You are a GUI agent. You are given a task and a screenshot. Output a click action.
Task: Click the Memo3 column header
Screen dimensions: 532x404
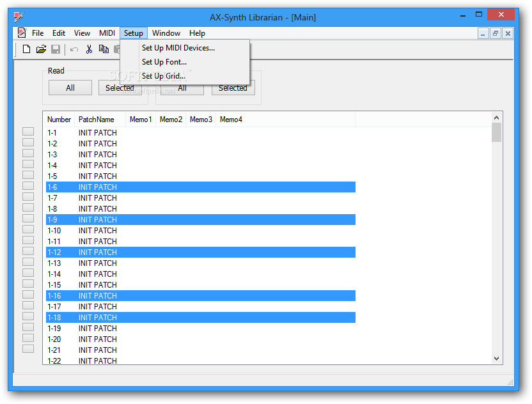[x=201, y=120]
